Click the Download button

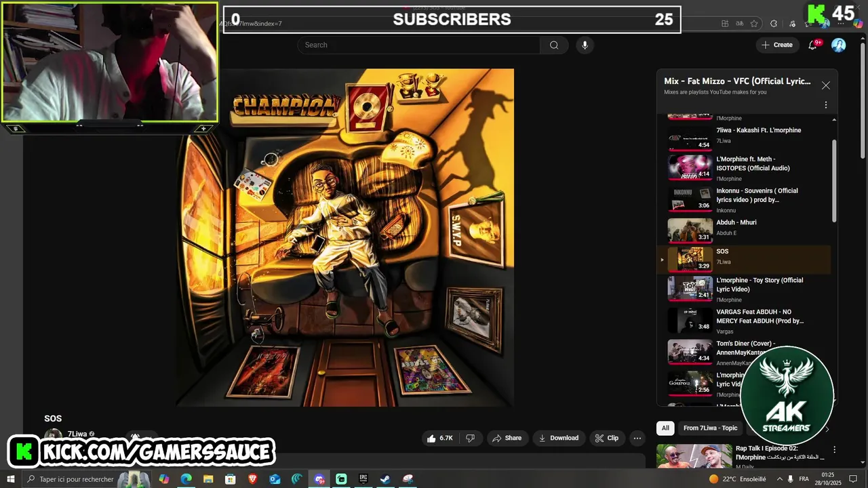click(558, 438)
